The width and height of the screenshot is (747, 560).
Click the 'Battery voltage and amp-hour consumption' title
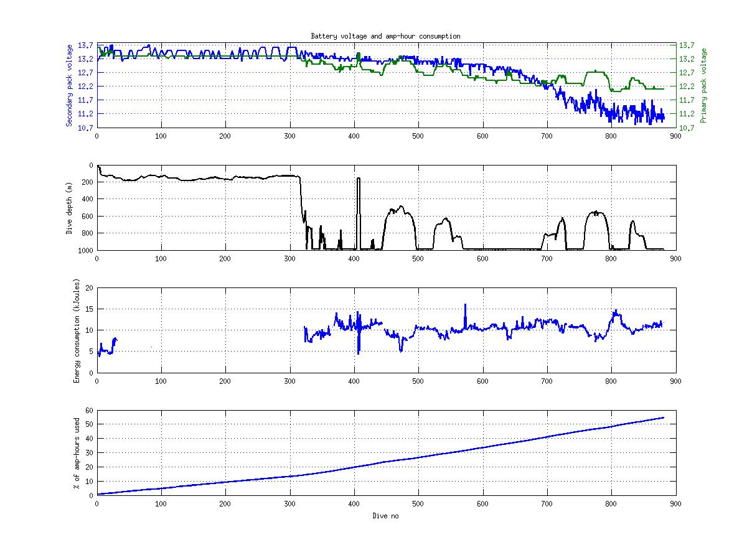click(x=386, y=36)
